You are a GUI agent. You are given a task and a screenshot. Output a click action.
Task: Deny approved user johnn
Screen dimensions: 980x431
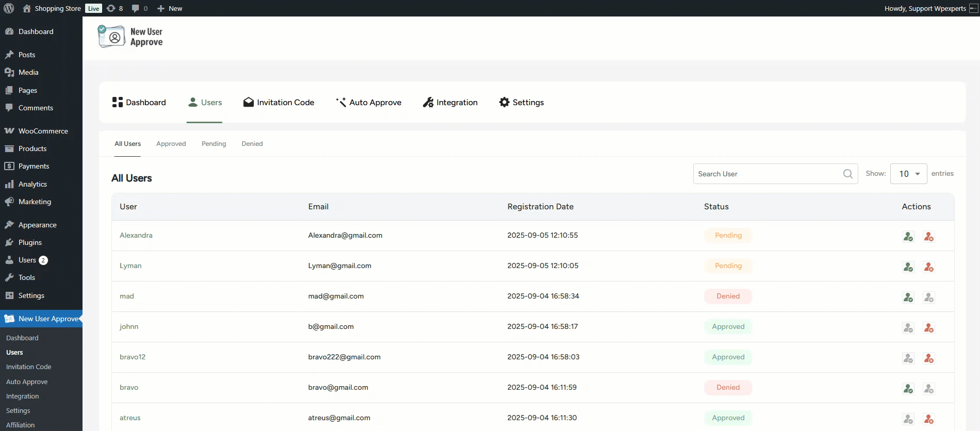point(929,328)
